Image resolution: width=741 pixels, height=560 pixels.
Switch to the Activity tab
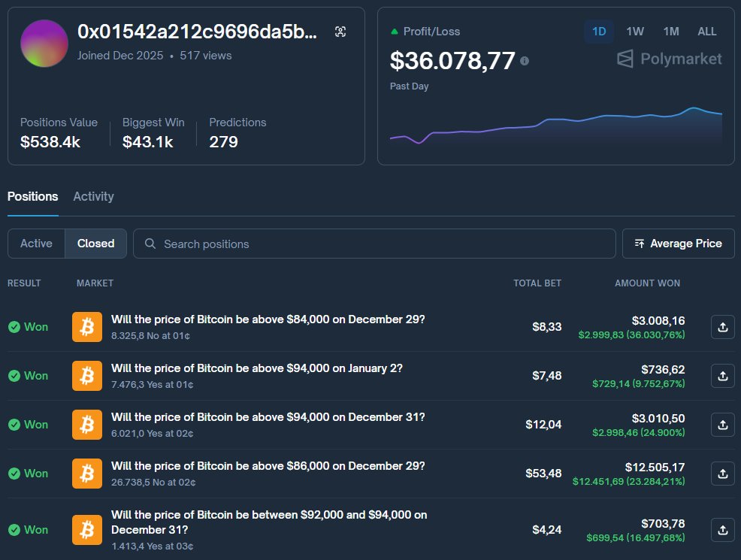click(x=93, y=196)
